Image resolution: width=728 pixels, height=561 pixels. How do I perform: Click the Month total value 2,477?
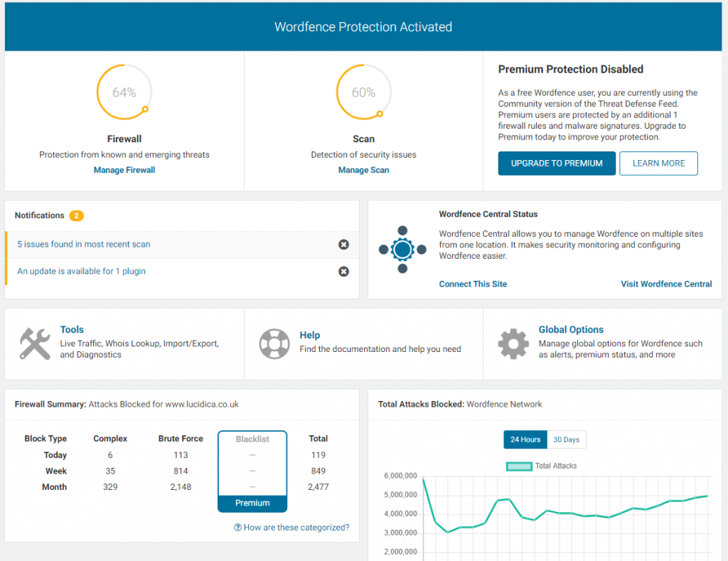[x=318, y=486]
